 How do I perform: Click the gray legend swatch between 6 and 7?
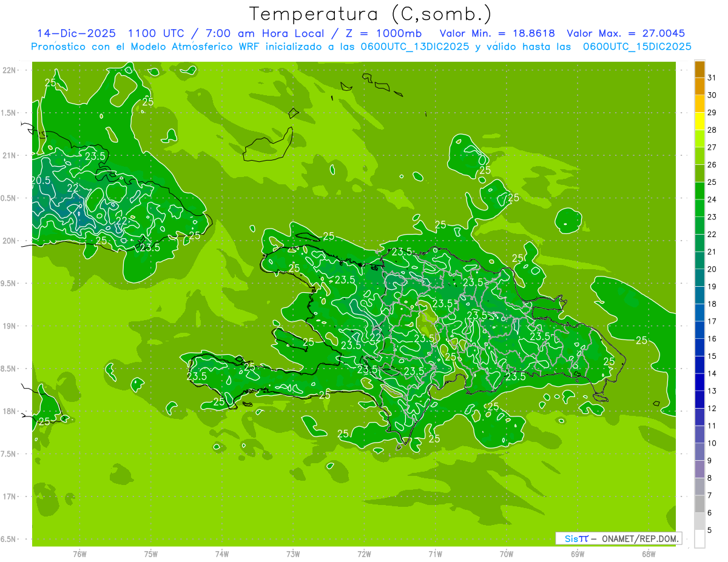pos(699,504)
